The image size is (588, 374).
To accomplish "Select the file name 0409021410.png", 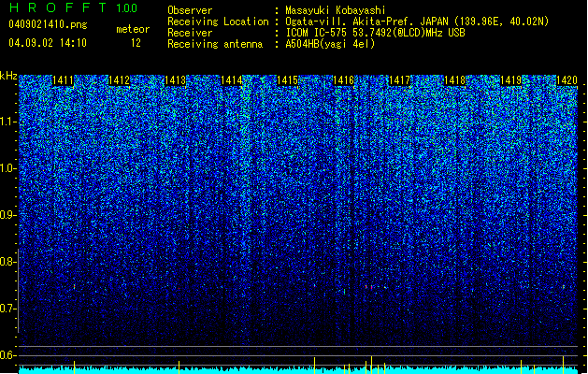I will click(x=48, y=25).
